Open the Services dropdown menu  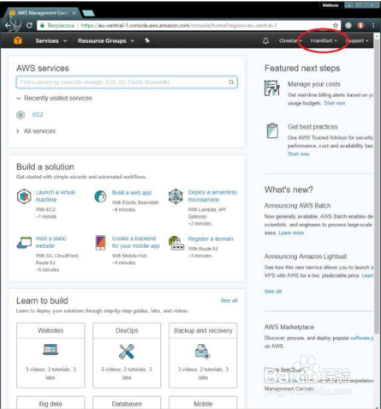pyautogui.click(x=51, y=41)
